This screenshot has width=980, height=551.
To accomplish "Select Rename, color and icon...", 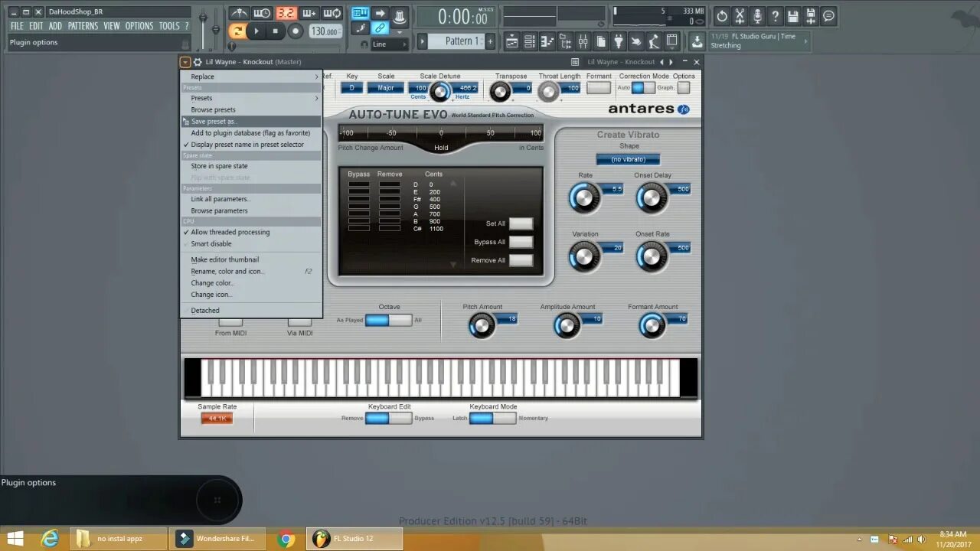I will click(x=251, y=271).
